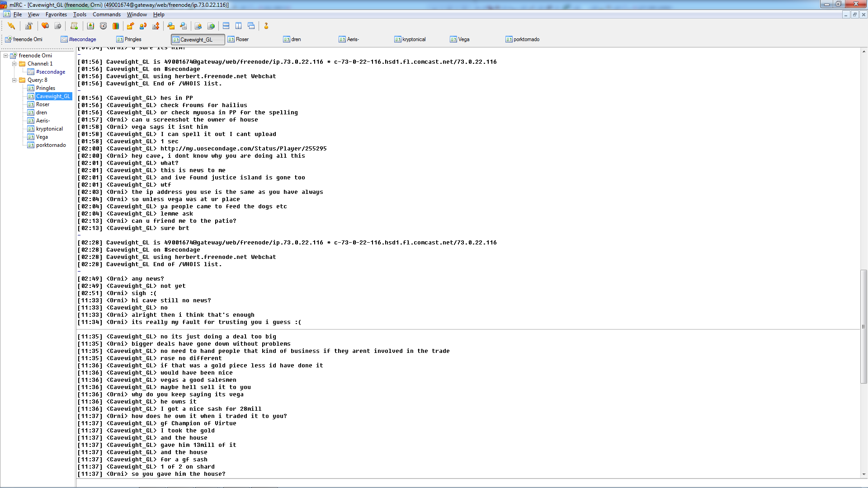Open the Scripts Editor scroll icon

(74, 26)
